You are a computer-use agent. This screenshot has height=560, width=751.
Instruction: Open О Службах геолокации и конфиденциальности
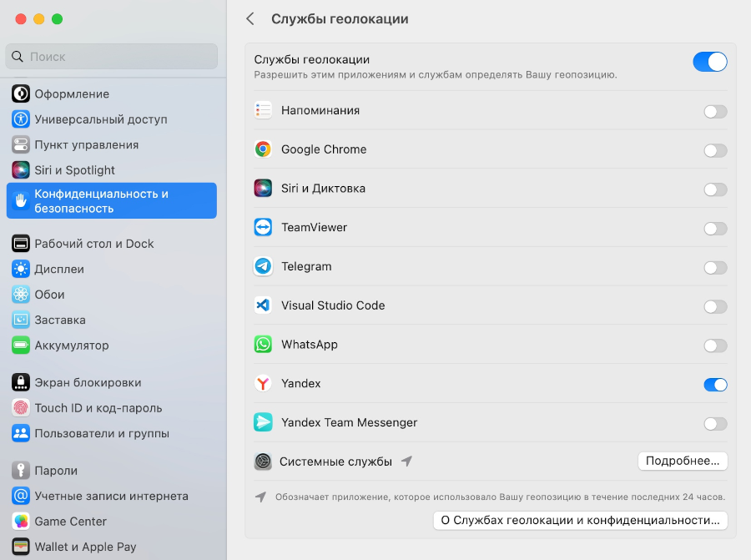pyautogui.click(x=580, y=520)
